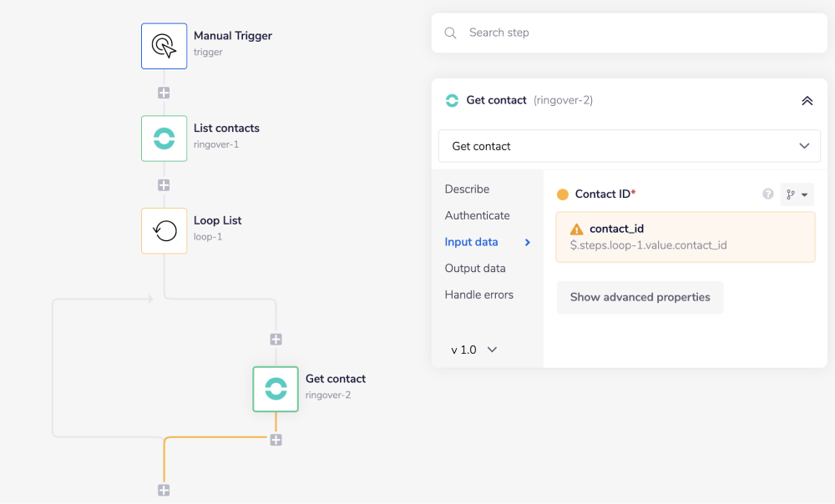The image size is (835, 504).
Task: Add step below Manual Trigger with plus
Action: 164,93
